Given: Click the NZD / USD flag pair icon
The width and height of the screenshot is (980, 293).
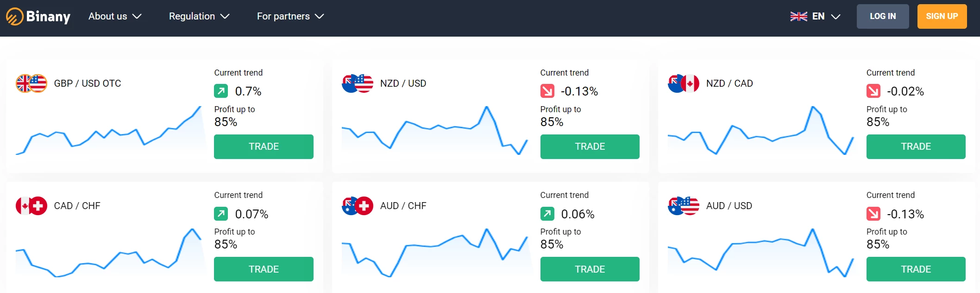Looking at the screenshot, I should point(358,83).
